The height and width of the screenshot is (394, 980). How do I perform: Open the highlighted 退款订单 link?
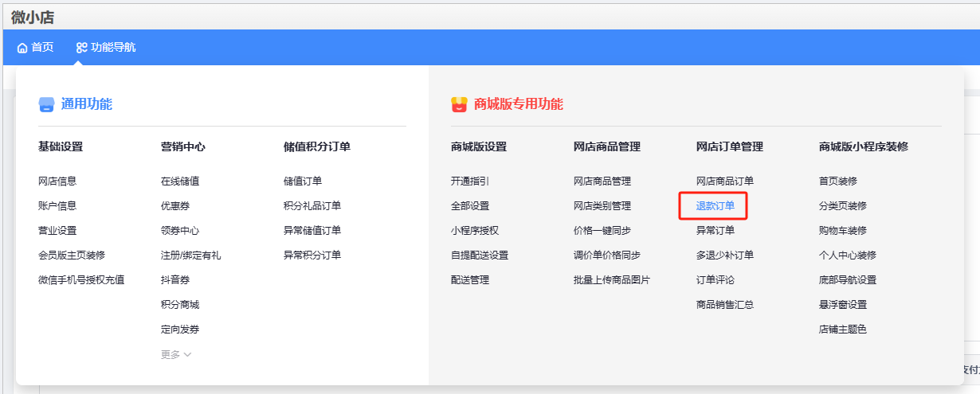[715, 205]
